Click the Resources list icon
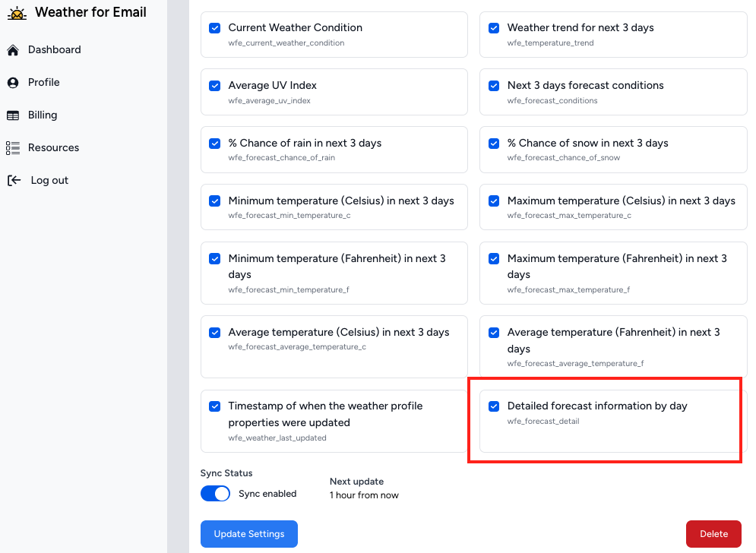 tap(13, 148)
